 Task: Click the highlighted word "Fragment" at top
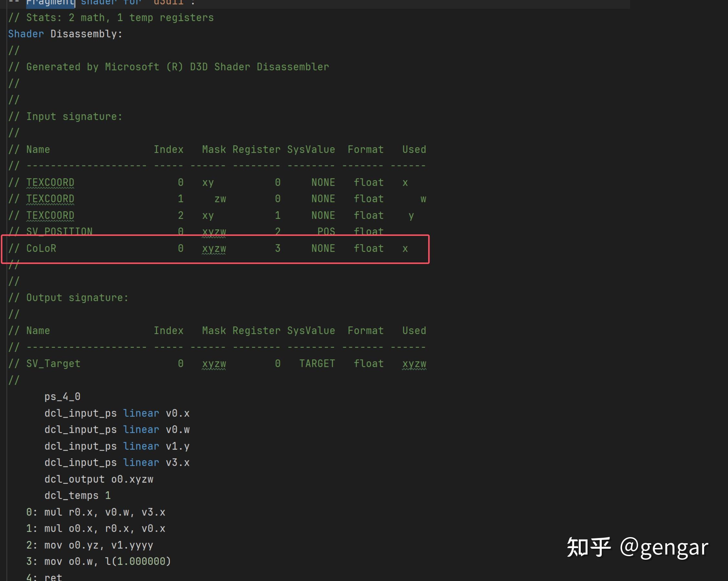pyautogui.click(x=50, y=3)
